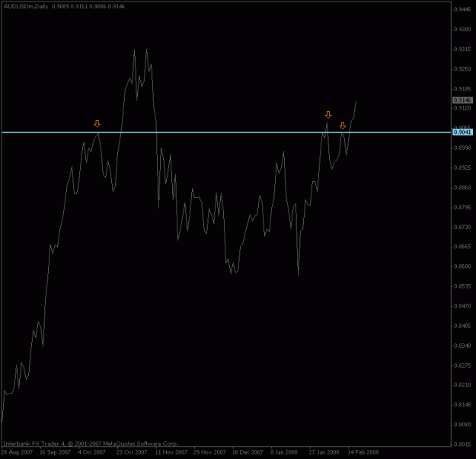
Task: Click the 8 Jan 2008 date label
Action: (284, 452)
